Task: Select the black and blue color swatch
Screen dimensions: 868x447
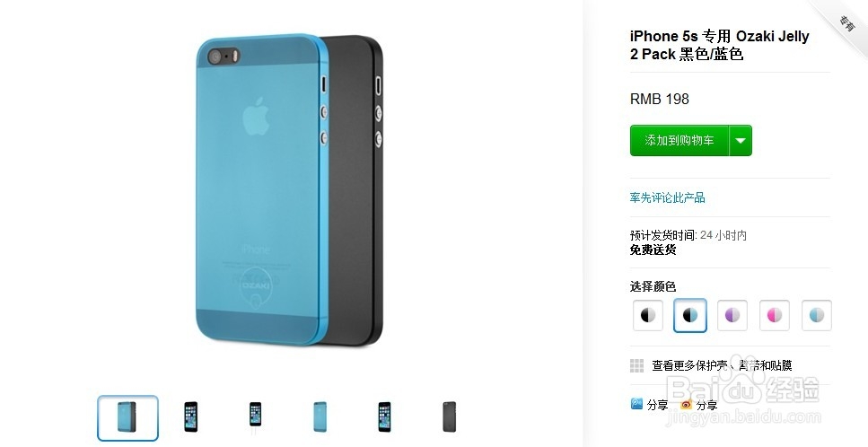Action: (689, 315)
